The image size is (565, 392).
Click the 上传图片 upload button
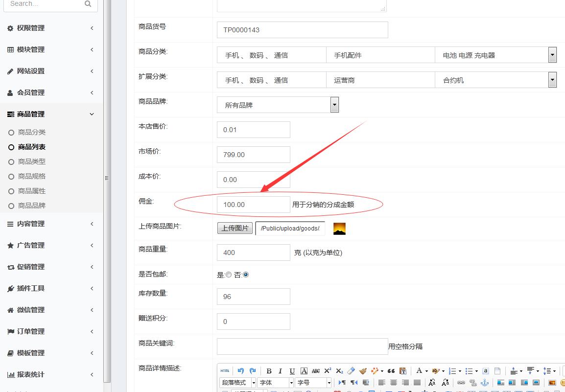(x=235, y=228)
